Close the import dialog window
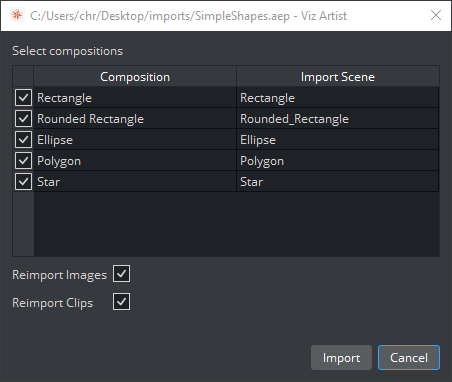This screenshot has width=452, height=382. tap(436, 15)
